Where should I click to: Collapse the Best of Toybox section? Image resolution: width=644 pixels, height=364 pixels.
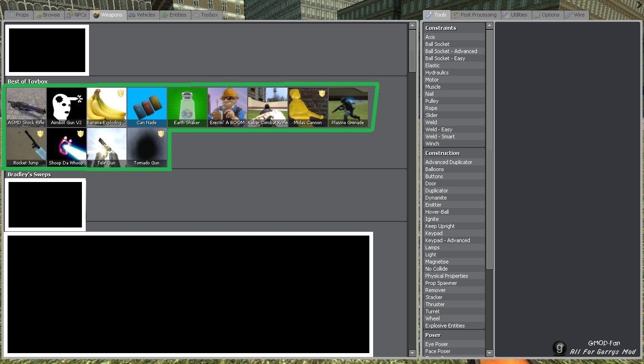206,82
